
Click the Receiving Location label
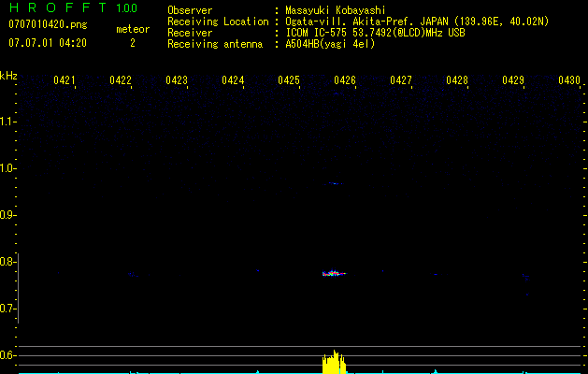pyautogui.click(x=218, y=22)
